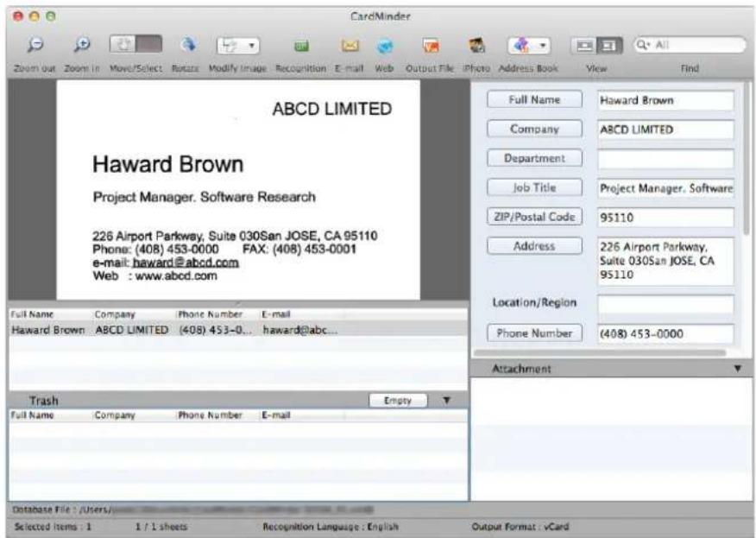Click the horizontal scrollbar under card fields

coord(600,352)
